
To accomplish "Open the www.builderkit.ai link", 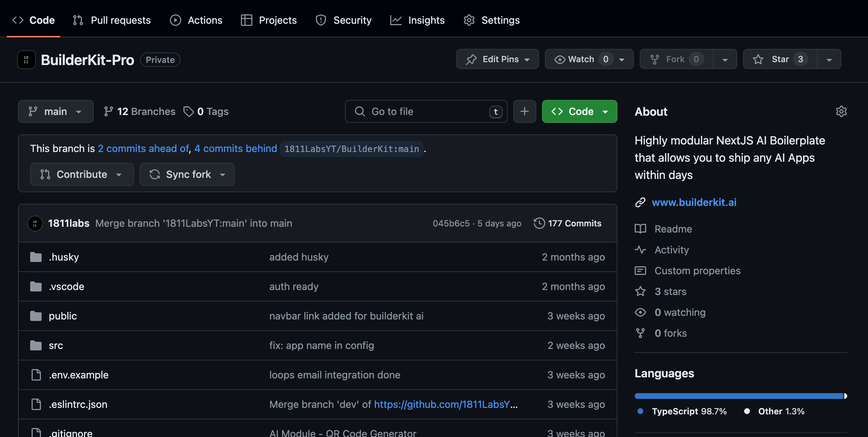I will [x=694, y=202].
